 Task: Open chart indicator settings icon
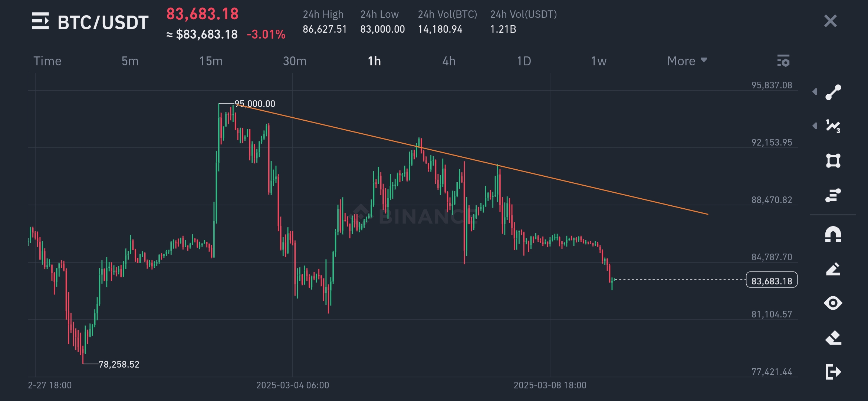click(x=783, y=61)
